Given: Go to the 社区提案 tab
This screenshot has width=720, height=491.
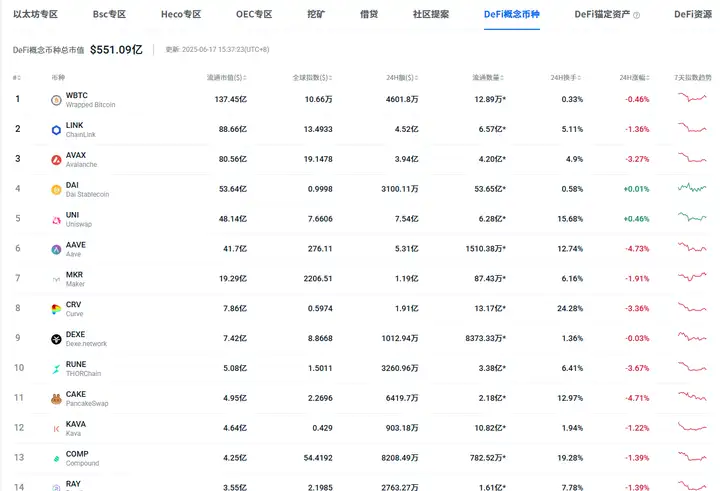Looking at the screenshot, I should (x=431, y=14).
